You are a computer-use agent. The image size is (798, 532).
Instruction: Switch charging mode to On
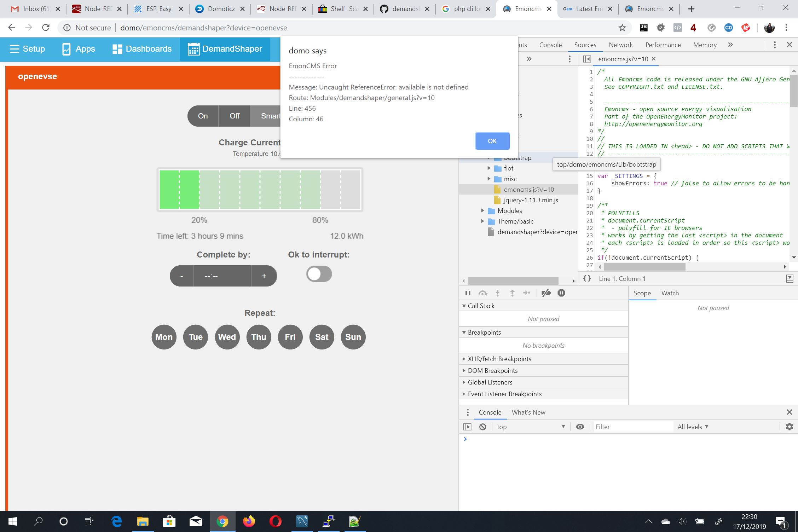203,116
